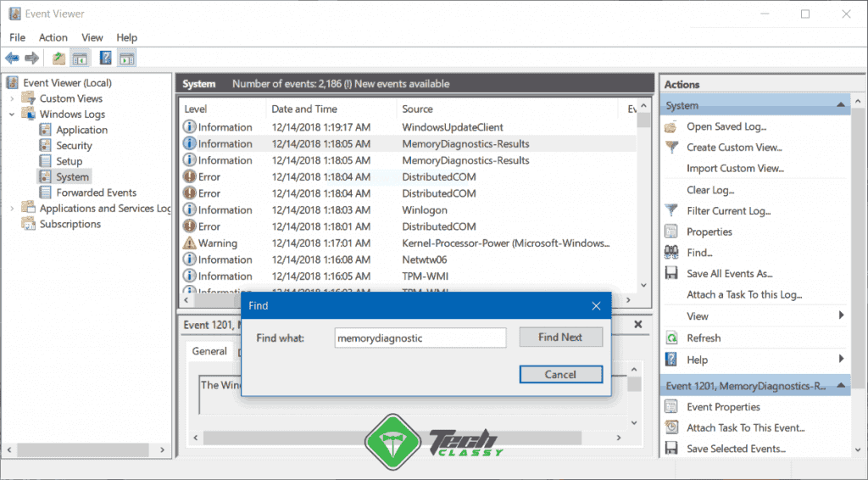
Task: Open the Help submenu arrow in Actions
Action: [x=842, y=359]
